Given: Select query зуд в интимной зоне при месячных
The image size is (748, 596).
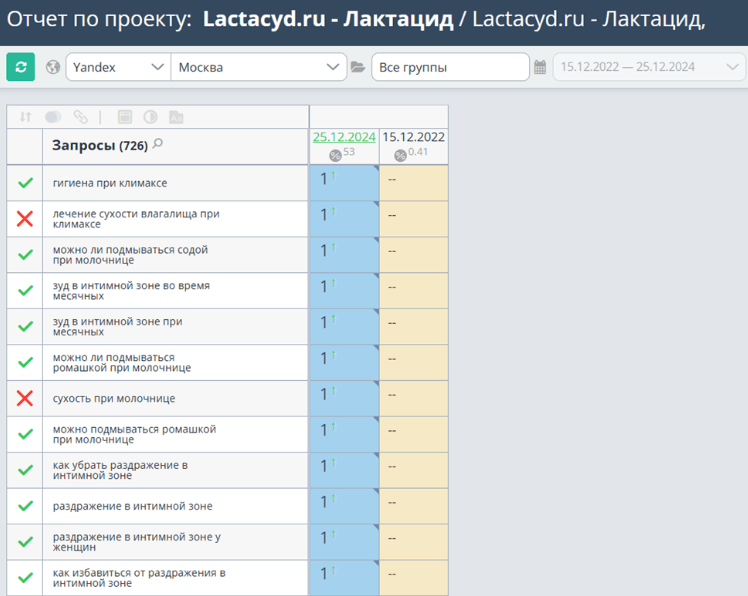Looking at the screenshot, I should 117,326.
